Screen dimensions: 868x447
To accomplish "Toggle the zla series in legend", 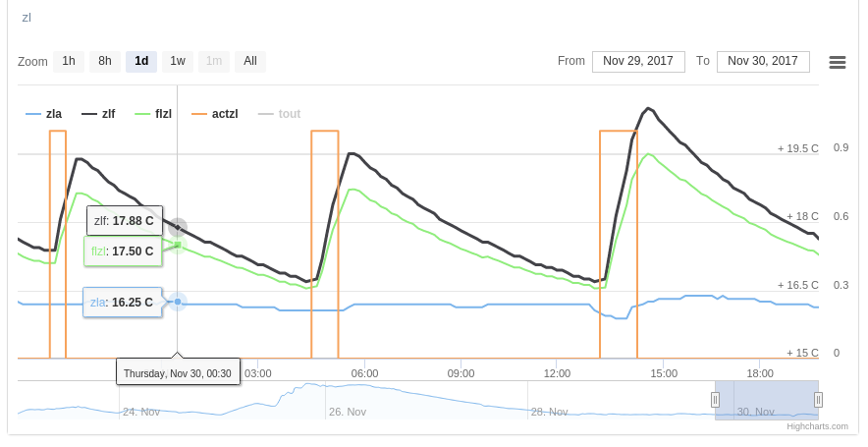I will click(45, 114).
